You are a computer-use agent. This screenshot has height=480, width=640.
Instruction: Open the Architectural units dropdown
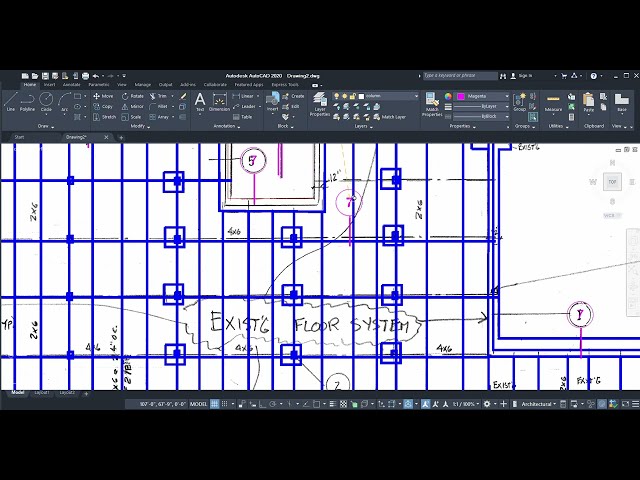pos(539,404)
